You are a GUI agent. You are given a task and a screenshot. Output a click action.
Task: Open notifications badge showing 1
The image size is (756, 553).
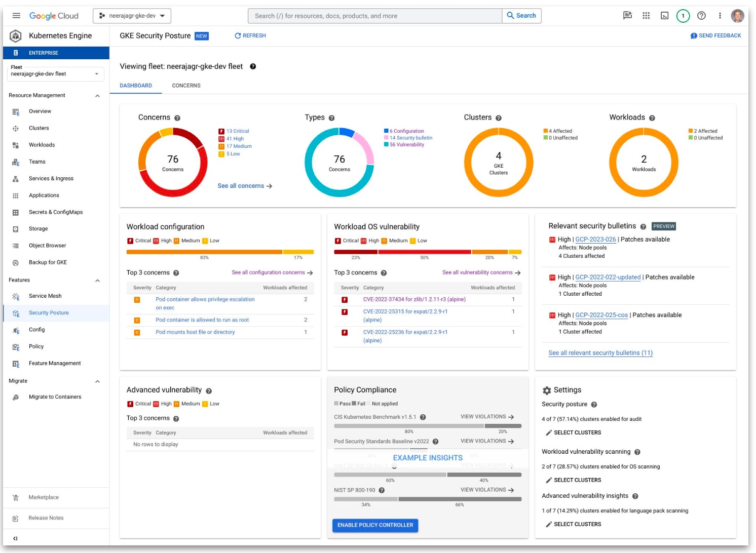point(683,16)
